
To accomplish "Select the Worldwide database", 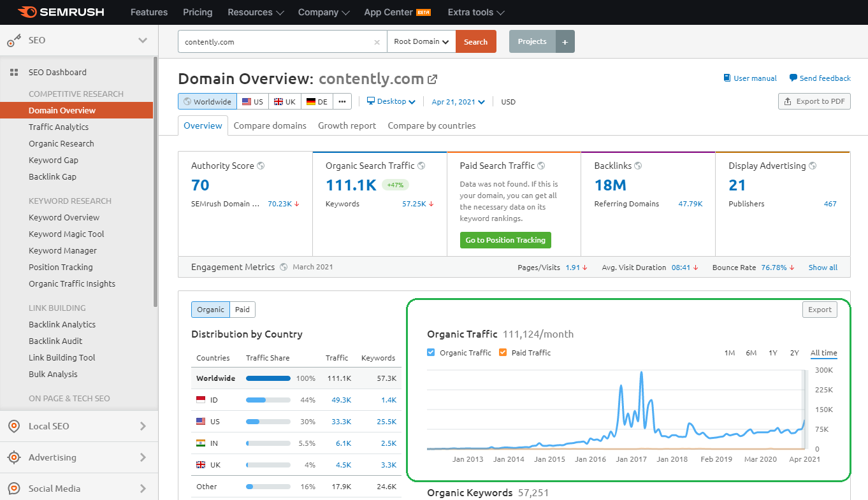I will (x=208, y=101).
